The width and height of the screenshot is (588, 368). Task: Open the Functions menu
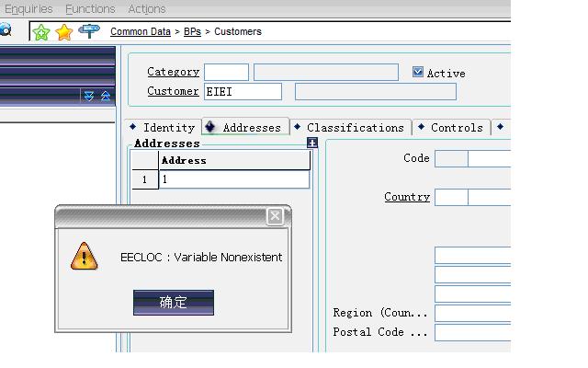(x=90, y=8)
